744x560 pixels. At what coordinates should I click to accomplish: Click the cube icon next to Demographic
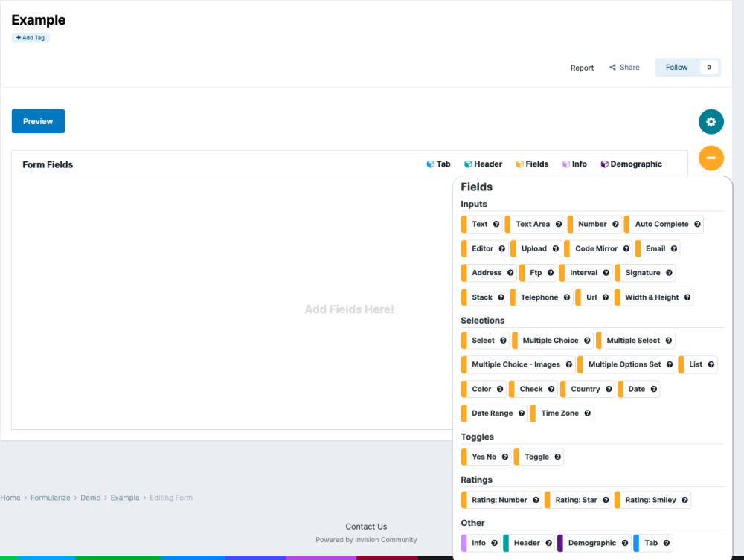point(603,164)
